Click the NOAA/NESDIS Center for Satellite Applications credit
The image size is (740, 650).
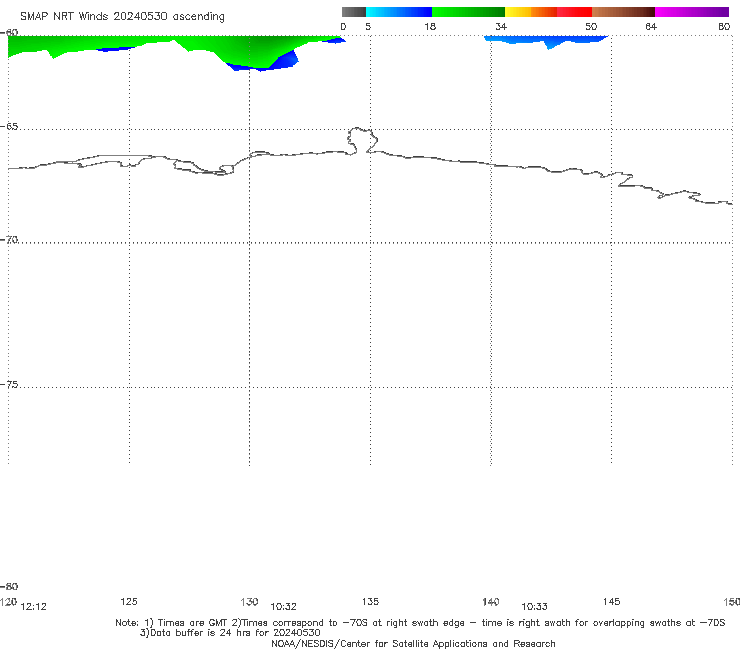[413, 643]
